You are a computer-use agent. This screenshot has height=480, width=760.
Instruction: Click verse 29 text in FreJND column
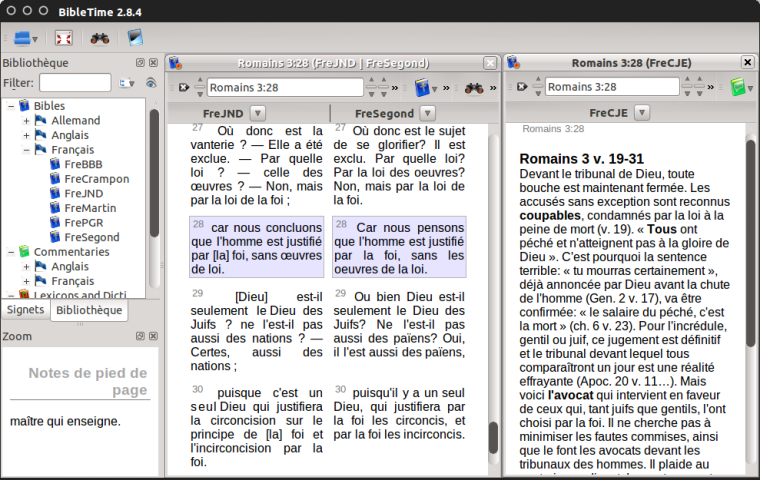[x=256, y=331]
